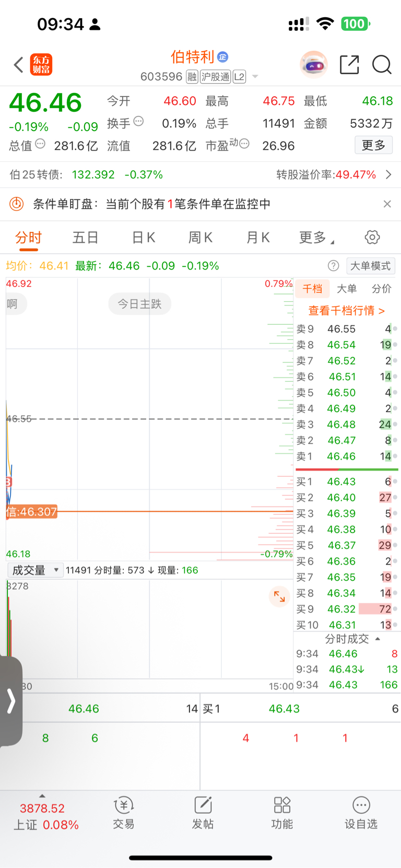Image resolution: width=401 pixels, height=868 pixels.
Task: Expand the 更多 chart period menu
Action: pyautogui.click(x=316, y=238)
